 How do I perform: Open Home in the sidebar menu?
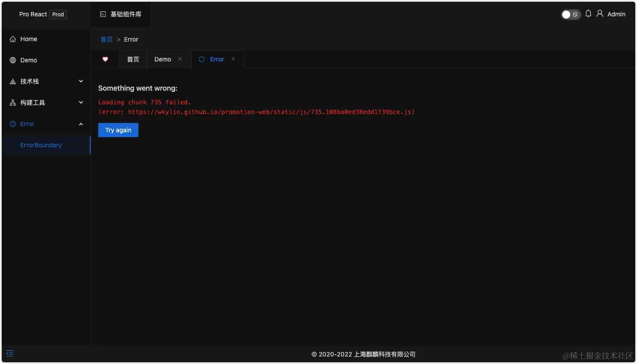(46, 39)
